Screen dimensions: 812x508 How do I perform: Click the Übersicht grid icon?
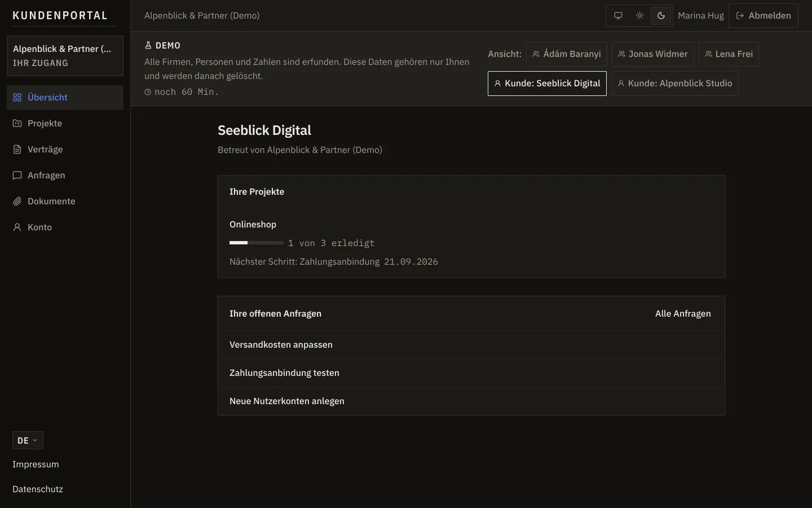point(17,98)
